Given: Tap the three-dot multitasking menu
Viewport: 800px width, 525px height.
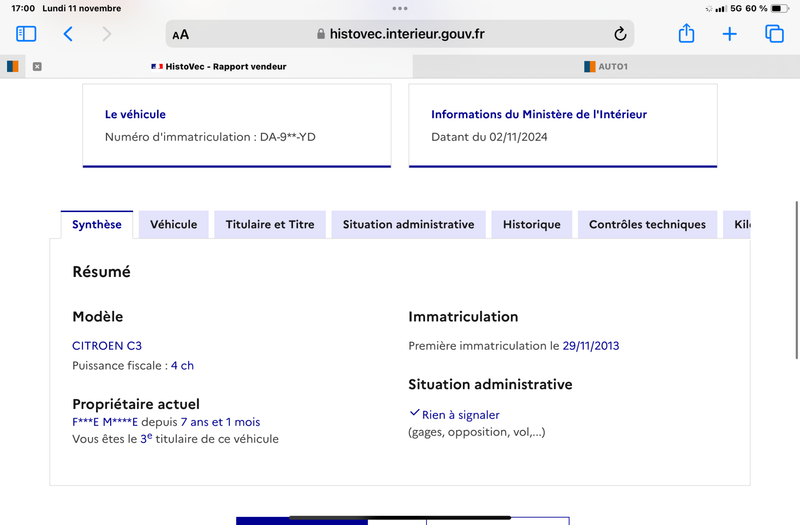Looking at the screenshot, I should (400, 8).
